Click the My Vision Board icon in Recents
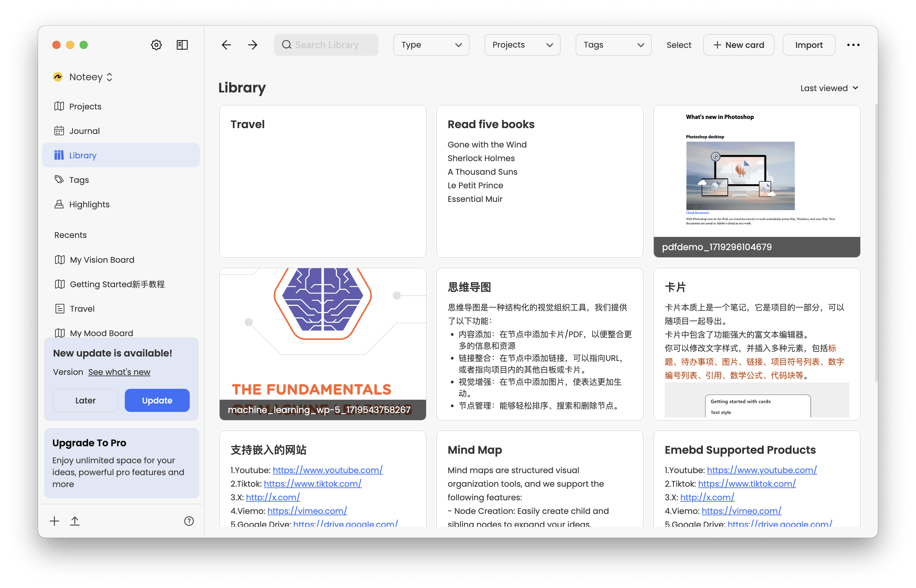The width and height of the screenshot is (916, 588). (60, 260)
